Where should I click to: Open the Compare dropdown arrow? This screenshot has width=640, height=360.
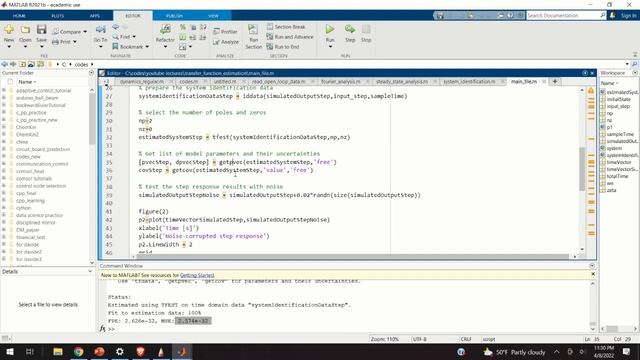[85, 32]
